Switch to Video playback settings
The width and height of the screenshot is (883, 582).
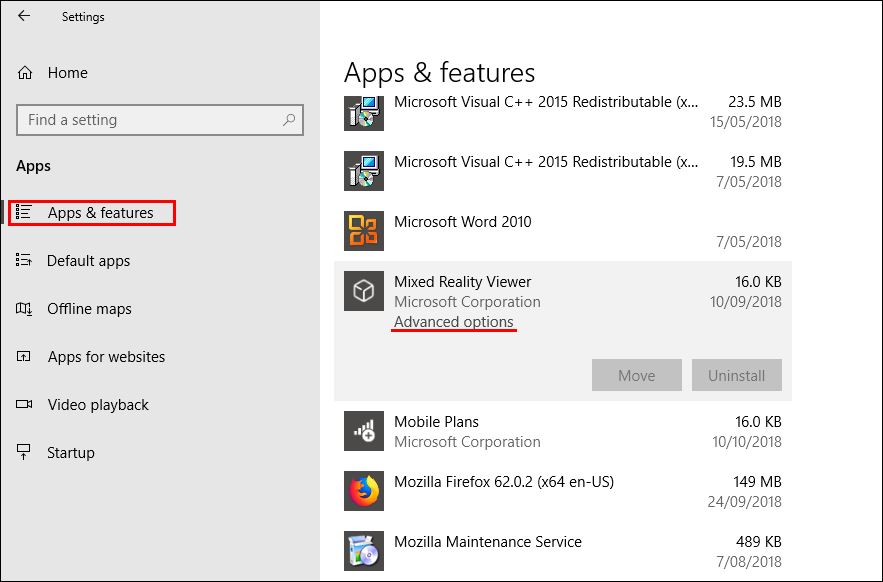[x=98, y=405]
